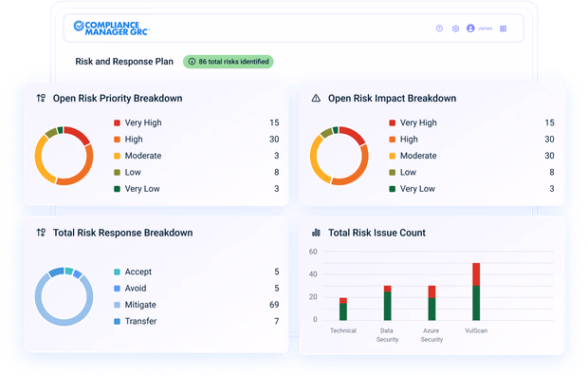
Task: Click the Data Security bar in the chart
Action: [387, 303]
